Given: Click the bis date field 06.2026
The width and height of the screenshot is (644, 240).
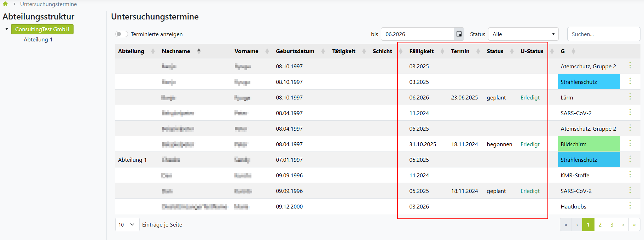Looking at the screenshot, I should click(417, 34).
